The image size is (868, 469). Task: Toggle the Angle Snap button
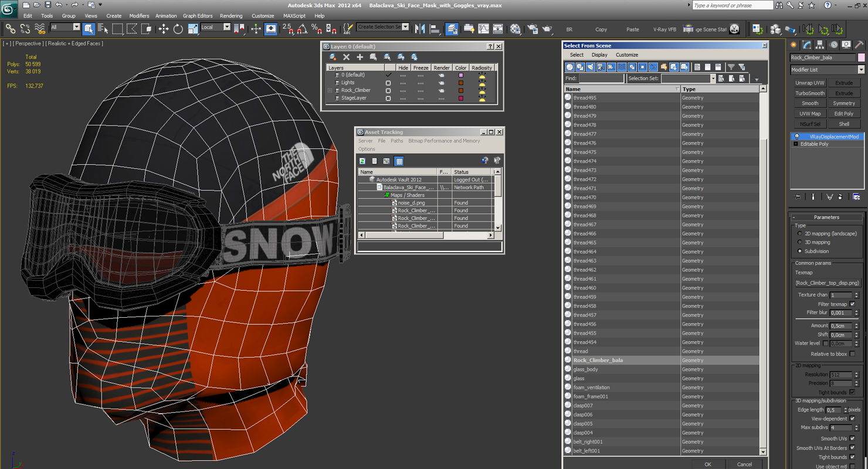click(x=302, y=28)
